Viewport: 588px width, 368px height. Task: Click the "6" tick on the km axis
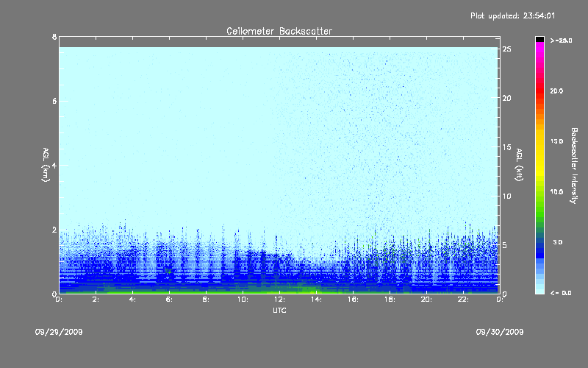pos(54,101)
